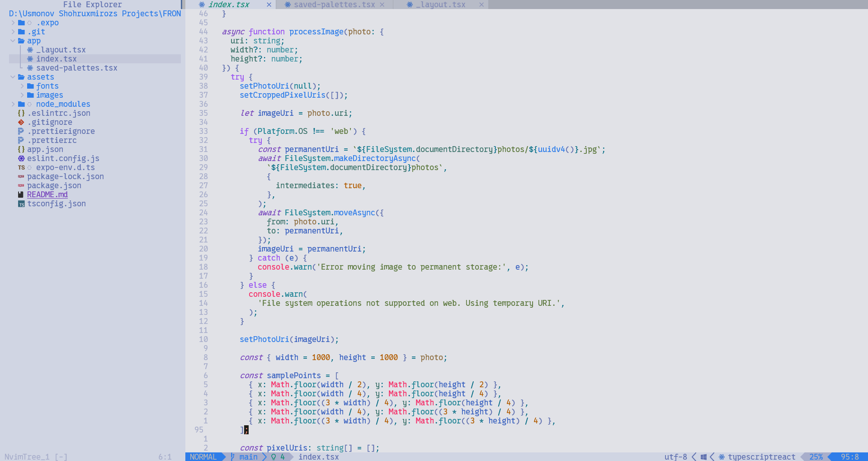Image resolution: width=868 pixels, height=461 pixels.
Task: Switch to the saved-palettes.tsx tab
Action: coord(334,5)
